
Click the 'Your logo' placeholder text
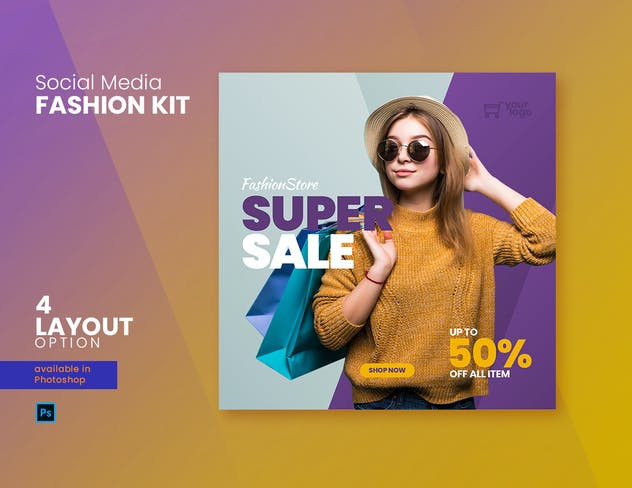(518, 109)
